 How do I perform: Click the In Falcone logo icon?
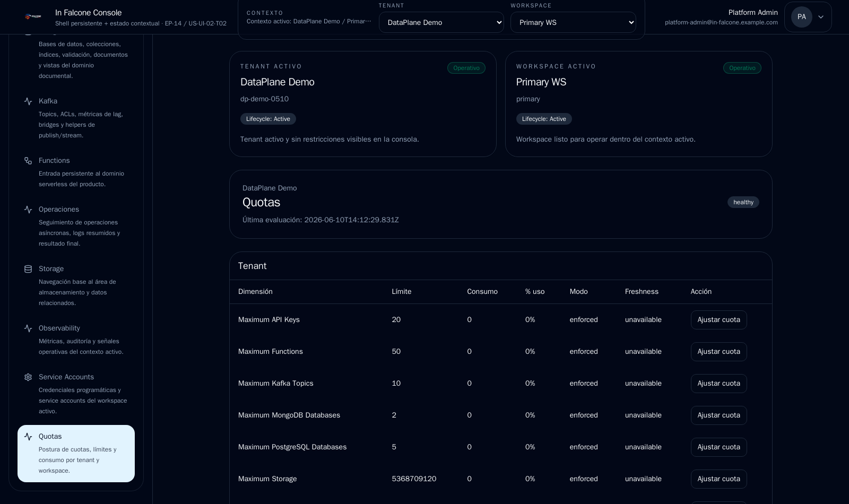[33, 17]
